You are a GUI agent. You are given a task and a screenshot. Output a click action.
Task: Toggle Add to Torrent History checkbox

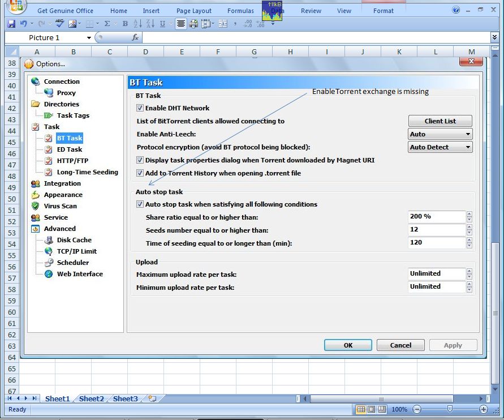(140, 173)
